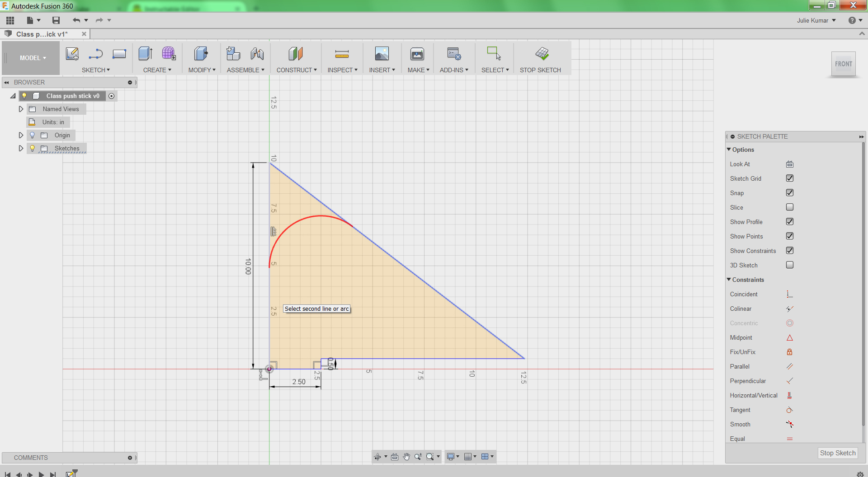This screenshot has width=868, height=477.
Task: Close the Class p...ick v1 document tab
Action: click(x=84, y=34)
